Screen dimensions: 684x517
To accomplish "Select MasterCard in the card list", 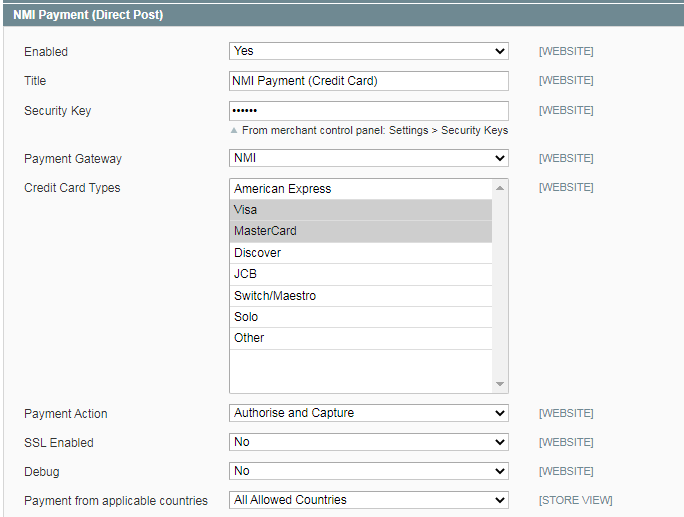I will 360,231.
